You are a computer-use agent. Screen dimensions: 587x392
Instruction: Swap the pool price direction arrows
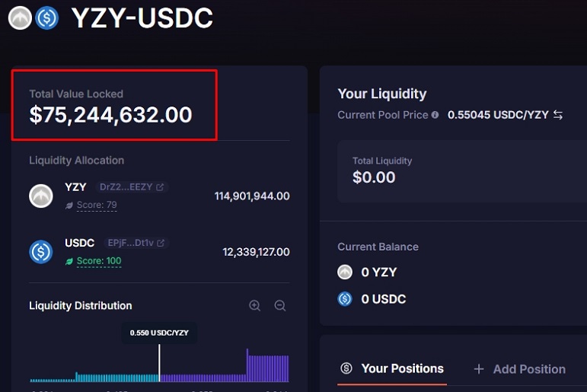(558, 115)
